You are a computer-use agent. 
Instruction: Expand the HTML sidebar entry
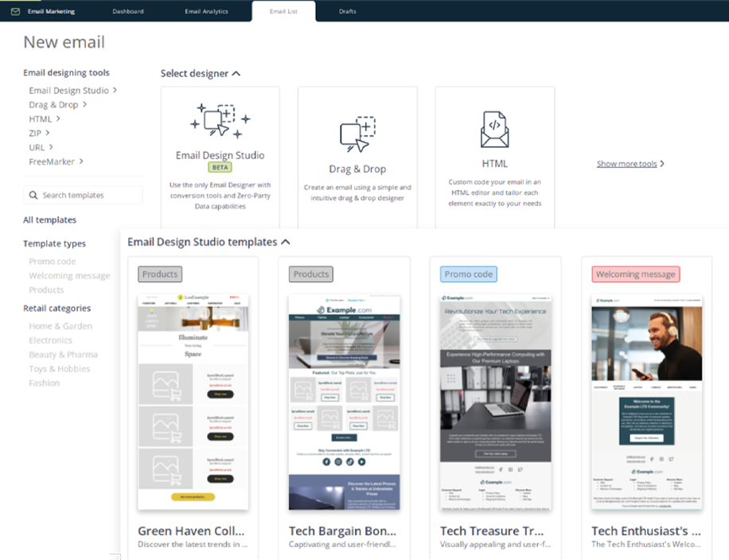click(45, 119)
